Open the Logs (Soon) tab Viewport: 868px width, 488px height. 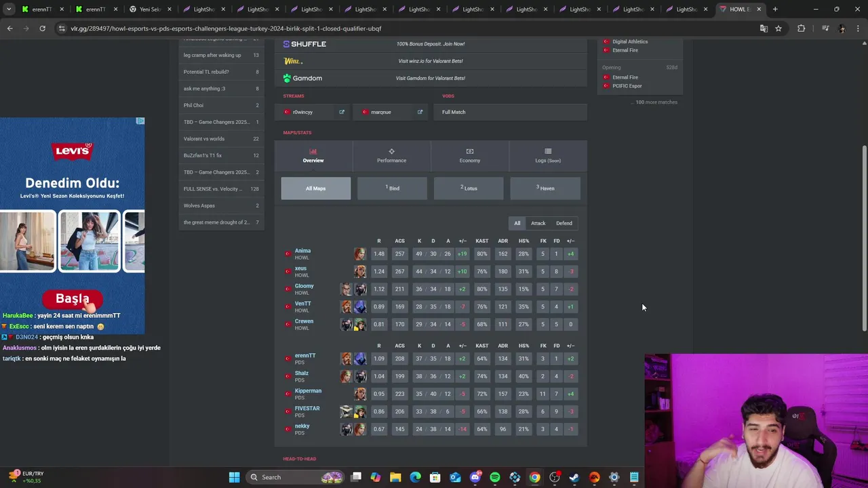[x=548, y=156]
